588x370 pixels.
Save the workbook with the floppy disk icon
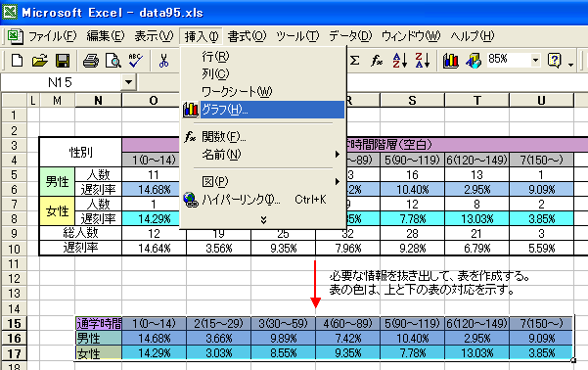63,60
